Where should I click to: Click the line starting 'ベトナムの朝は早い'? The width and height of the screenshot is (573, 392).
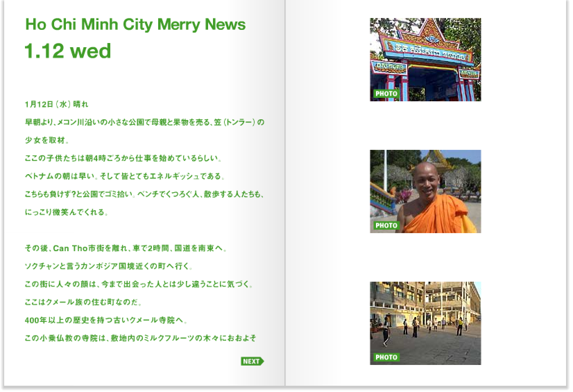pyautogui.click(x=125, y=176)
